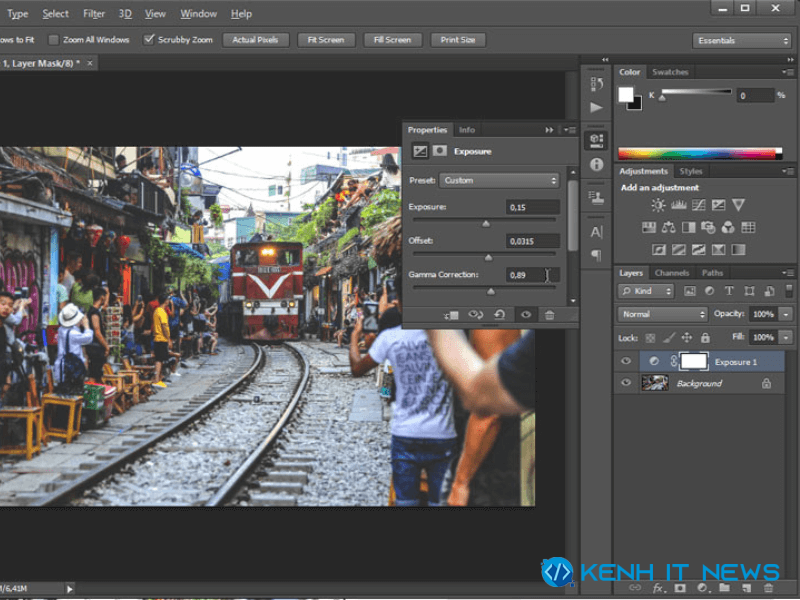Open the Fill slider dropdown arrow

pos(786,337)
